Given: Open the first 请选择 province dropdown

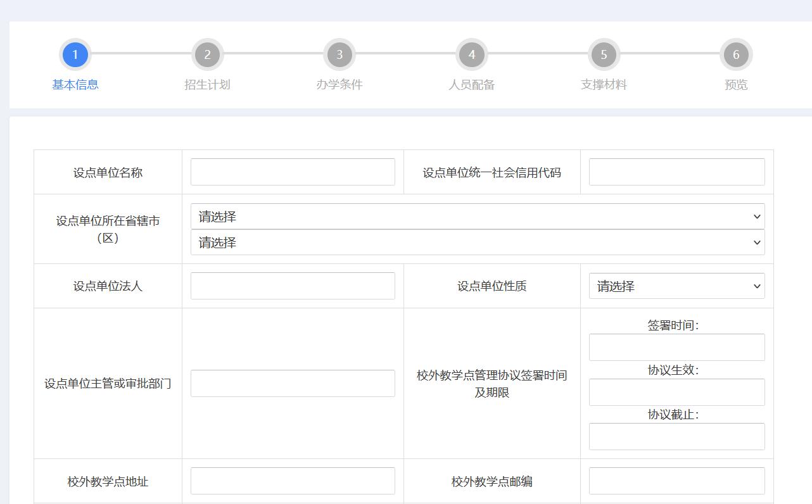Looking at the screenshot, I should [476, 217].
